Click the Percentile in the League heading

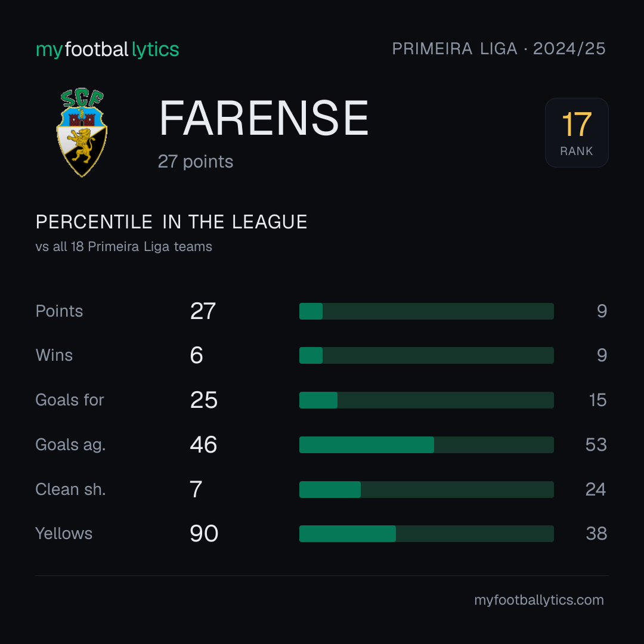point(171,222)
